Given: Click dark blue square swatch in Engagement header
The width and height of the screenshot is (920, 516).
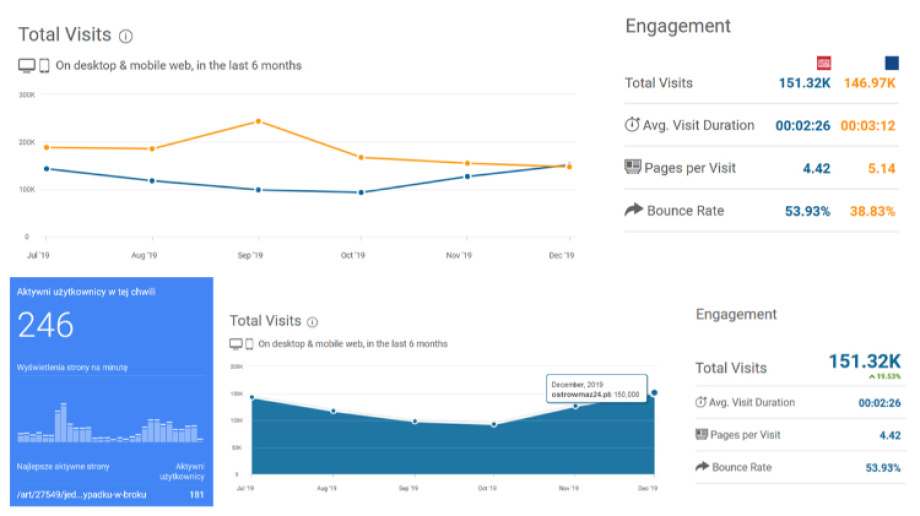Looking at the screenshot, I should coord(891,63).
